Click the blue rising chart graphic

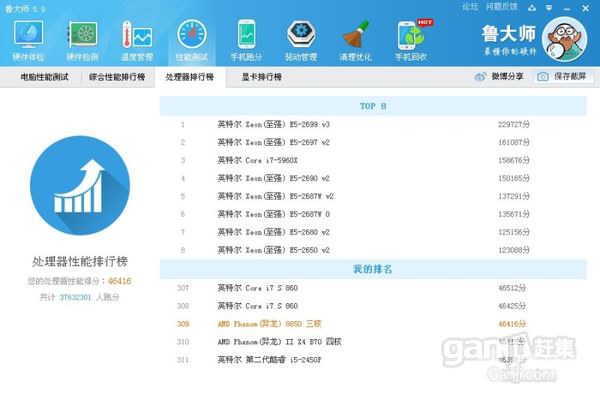pyautogui.click(x=80, y=186)
